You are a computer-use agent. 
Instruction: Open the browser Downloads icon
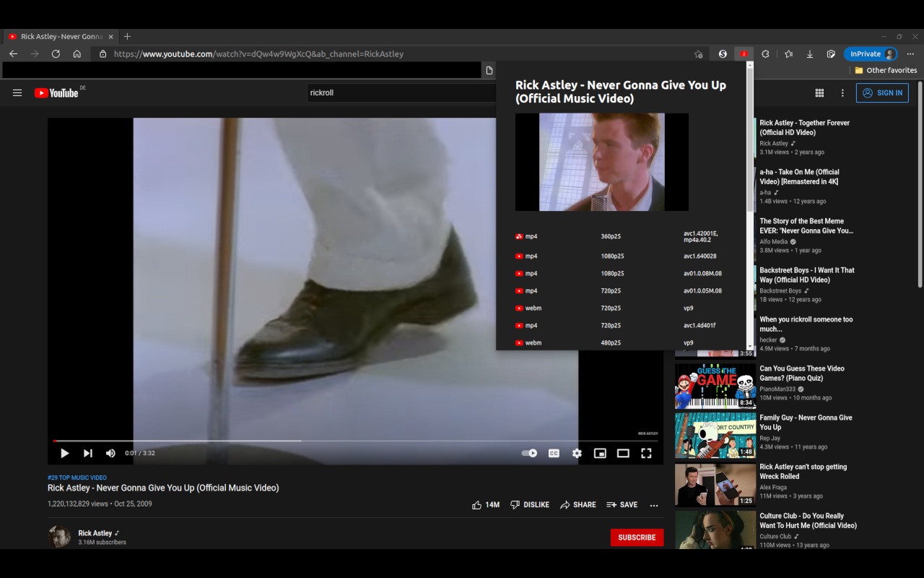pos(810,53)
